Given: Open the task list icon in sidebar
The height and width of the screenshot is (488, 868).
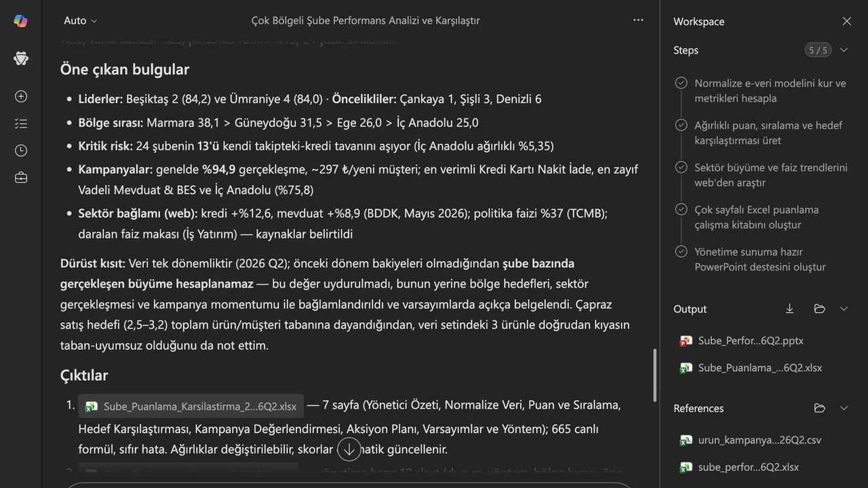Looking at the screenshot, I should point(20,123).
